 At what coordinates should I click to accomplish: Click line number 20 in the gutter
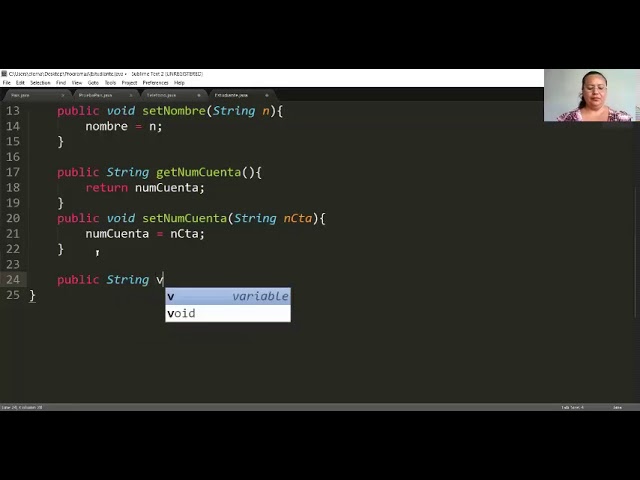pyautogui.click(x=13, y=218)
